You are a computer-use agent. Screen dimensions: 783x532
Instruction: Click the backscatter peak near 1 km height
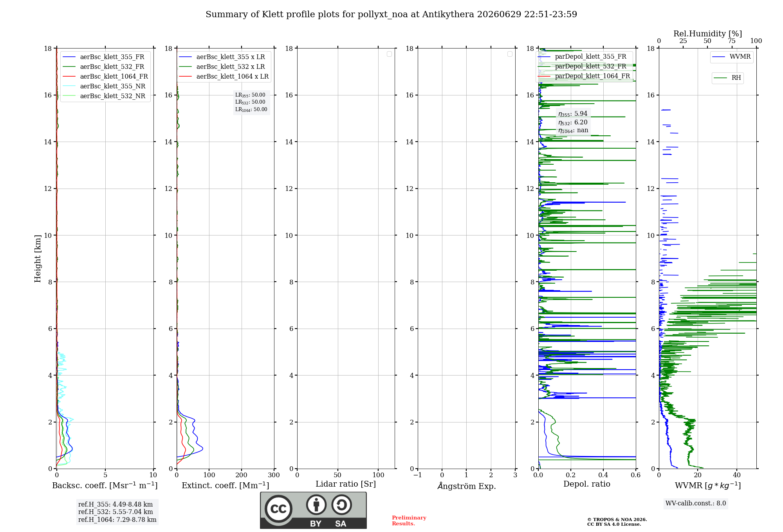[x=72, y=449]
